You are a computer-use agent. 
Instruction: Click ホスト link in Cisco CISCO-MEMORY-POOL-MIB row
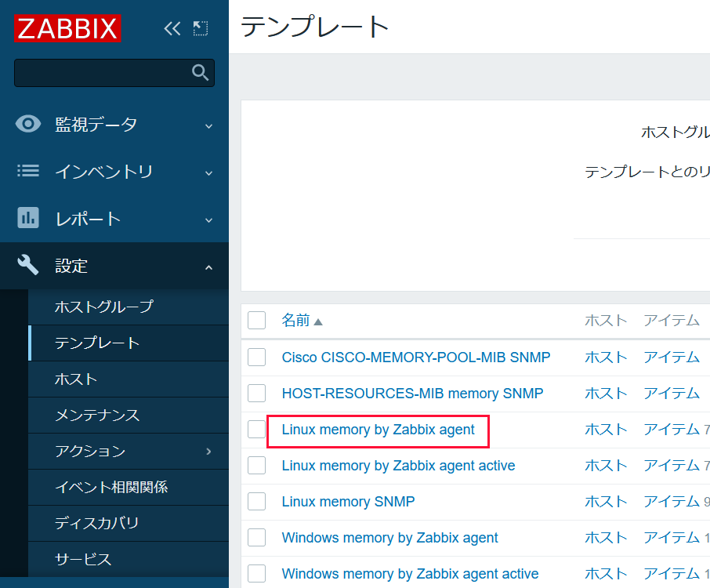606,357
